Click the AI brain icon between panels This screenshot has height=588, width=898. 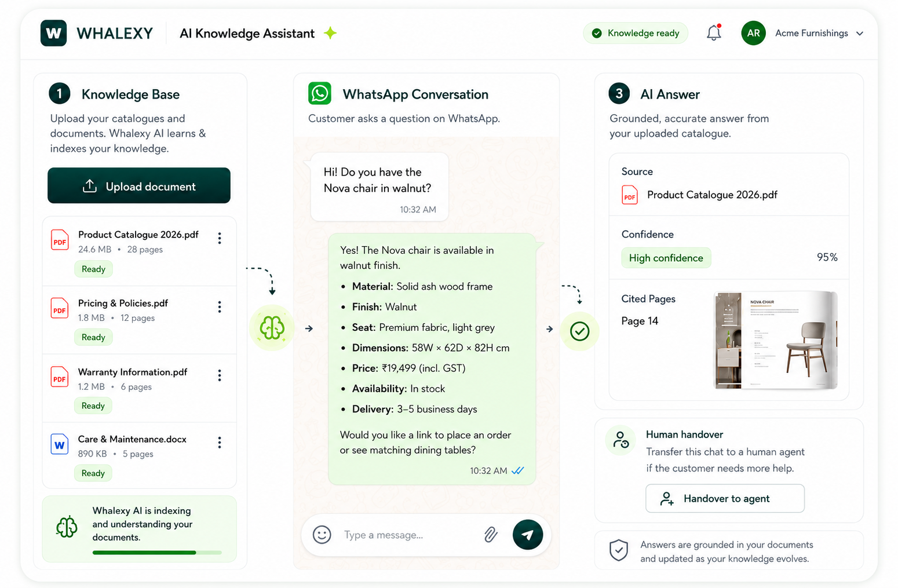pyautogui.click(x=272, y=328)
